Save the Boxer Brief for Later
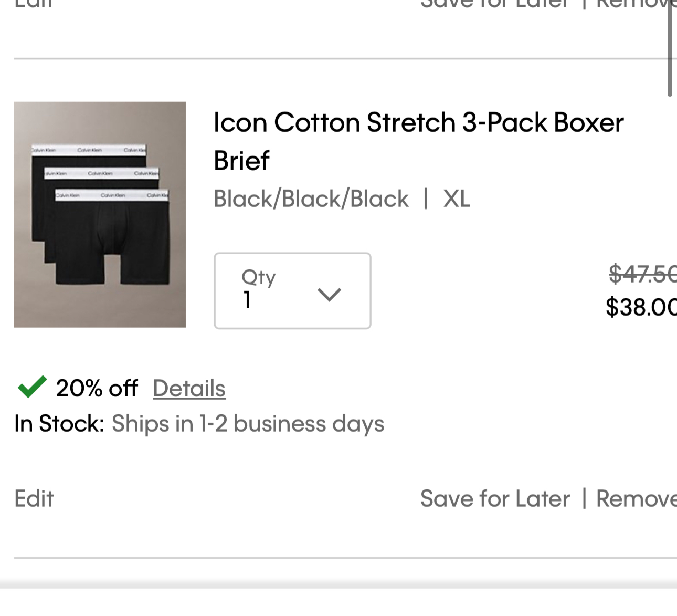The image size is (677, 616). [495, 498]
